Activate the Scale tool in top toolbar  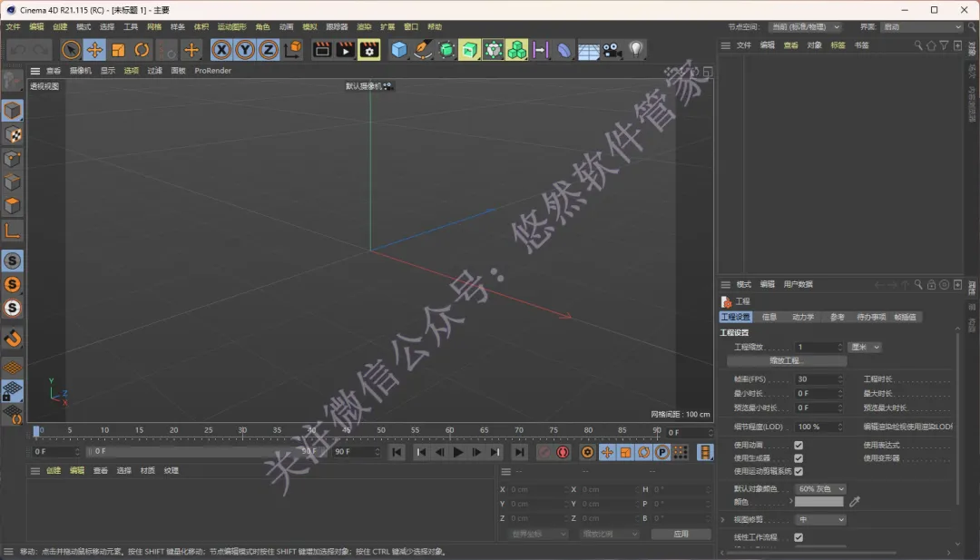118,50
